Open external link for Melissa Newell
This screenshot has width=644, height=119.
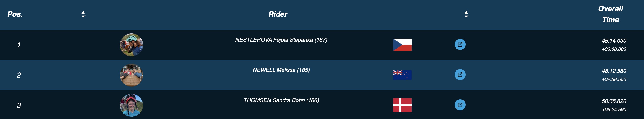tap(460, 75)
